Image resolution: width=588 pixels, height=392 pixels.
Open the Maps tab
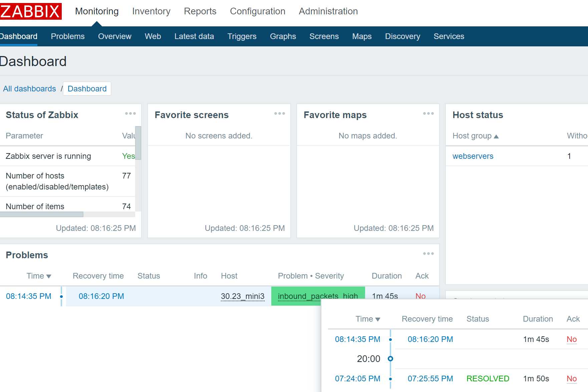(362, 36)
